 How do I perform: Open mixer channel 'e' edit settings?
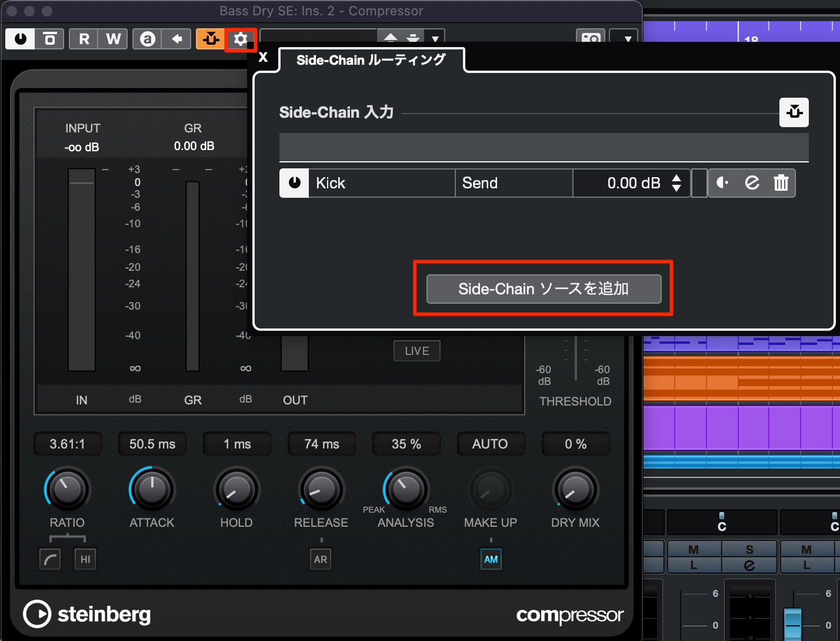pyautogui.click(x=749, y=565)
